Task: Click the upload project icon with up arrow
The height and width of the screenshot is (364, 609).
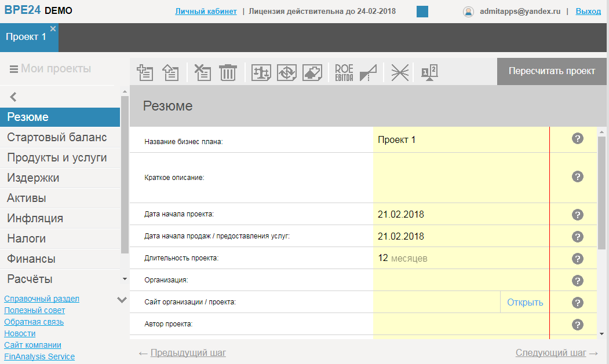Action: click(170, 72)
